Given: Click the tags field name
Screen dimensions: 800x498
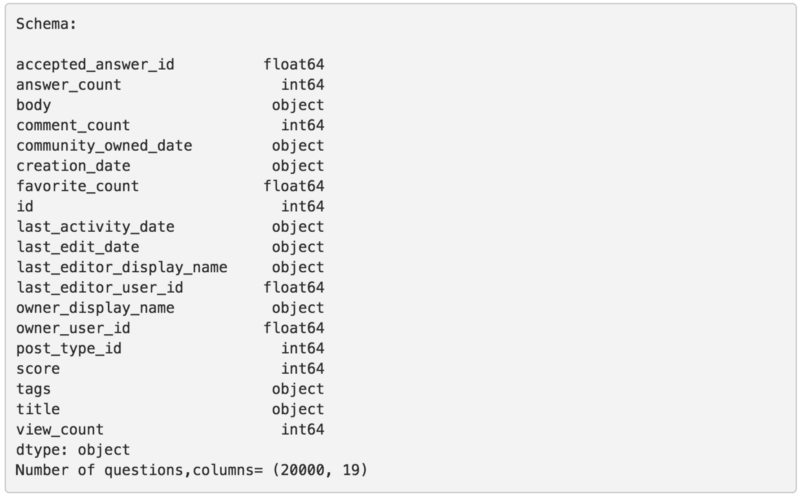Looking at the screenshot, I should pos(34,389).
